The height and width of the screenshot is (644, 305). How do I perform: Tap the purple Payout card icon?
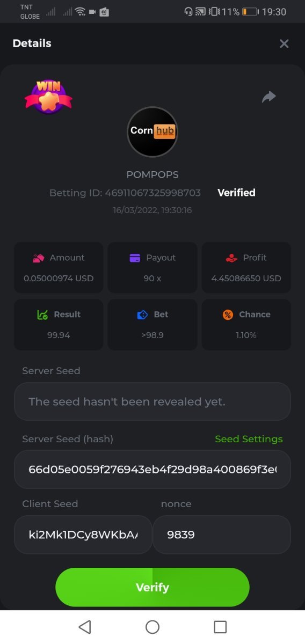coord(135,258)
